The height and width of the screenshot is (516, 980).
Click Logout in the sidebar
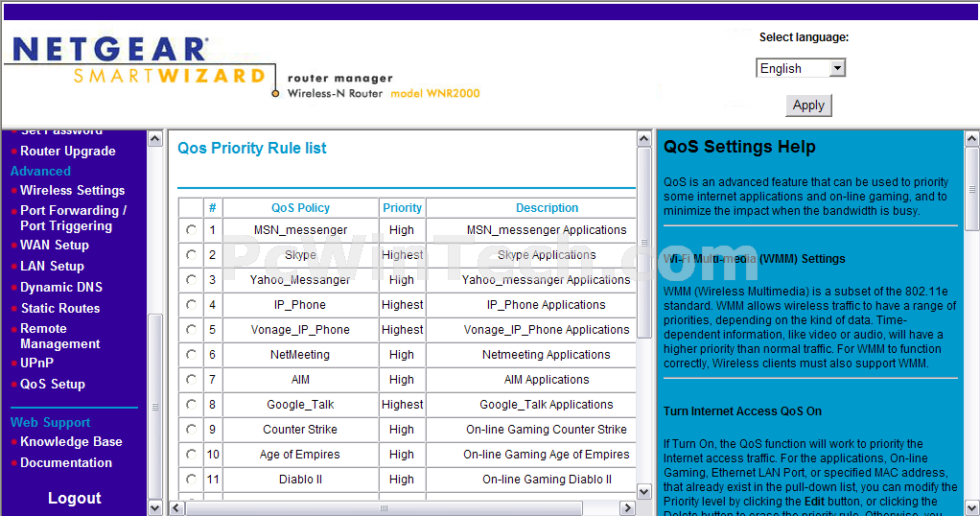[75, 499]
